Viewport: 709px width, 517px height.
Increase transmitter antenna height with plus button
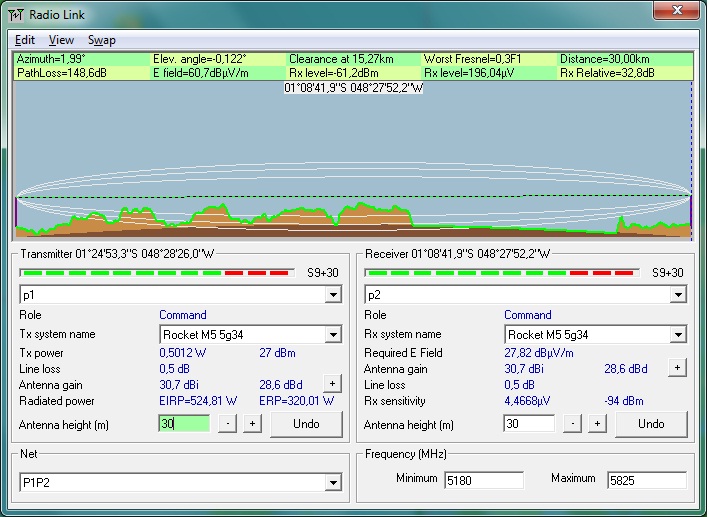[x=252, y=424]
